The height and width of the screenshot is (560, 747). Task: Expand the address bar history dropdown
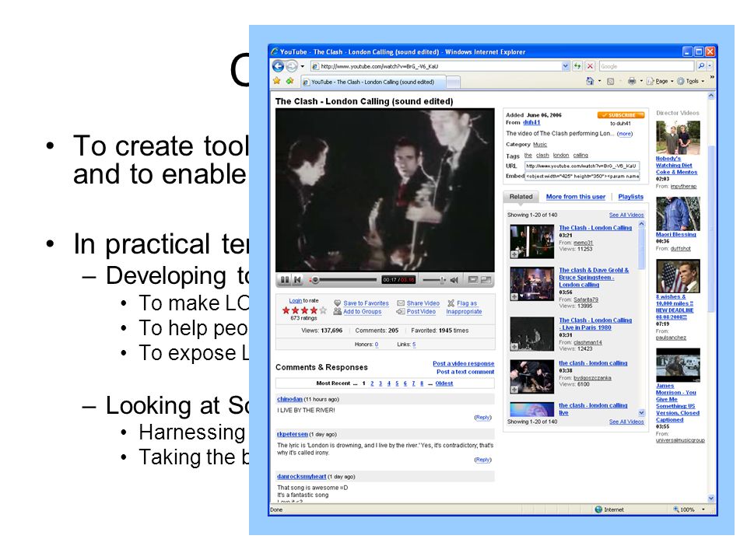click(566, 66)
